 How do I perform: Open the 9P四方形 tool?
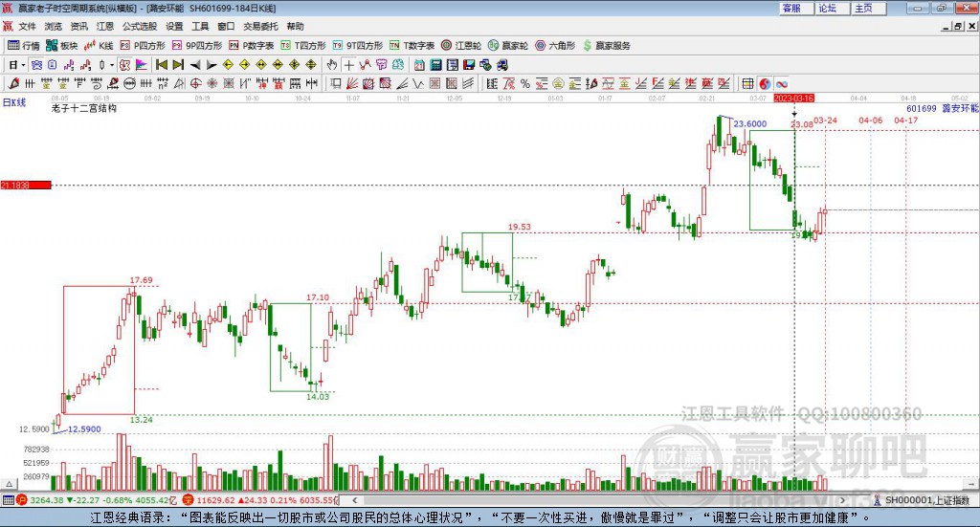[x=197, y=46]
